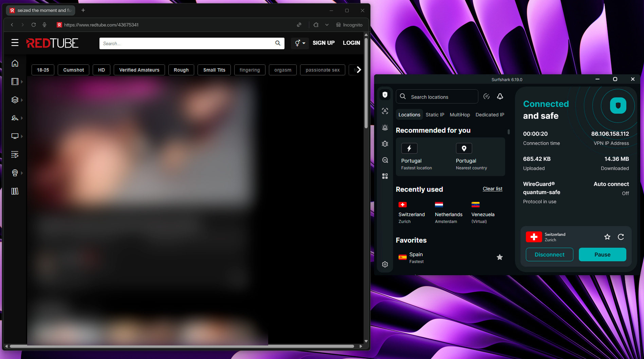
Task: Click the browser vertical scrollbar thumb
Action: click(x=366, y=82)
